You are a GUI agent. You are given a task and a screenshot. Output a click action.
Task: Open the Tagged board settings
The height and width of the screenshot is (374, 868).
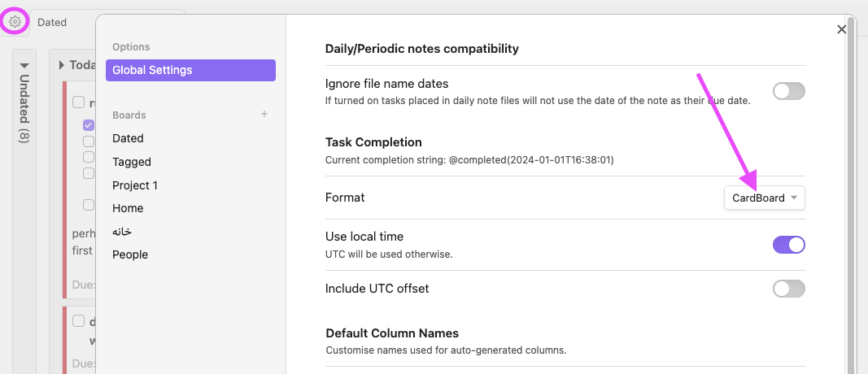132,162
